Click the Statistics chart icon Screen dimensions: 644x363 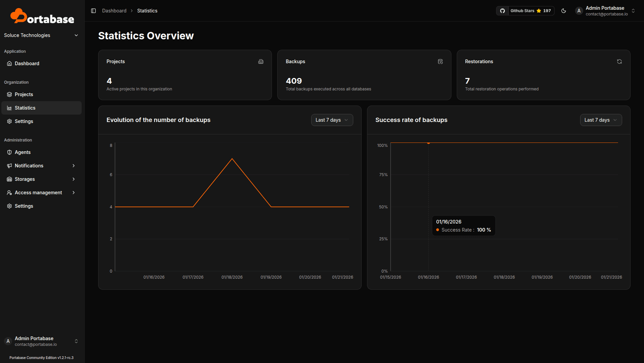click(9, 108)
